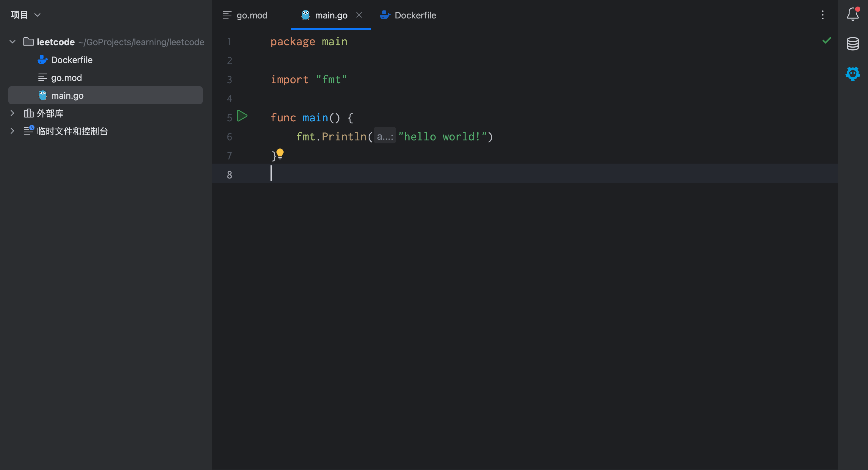Open the notifications bell panel

coord(852,15)
